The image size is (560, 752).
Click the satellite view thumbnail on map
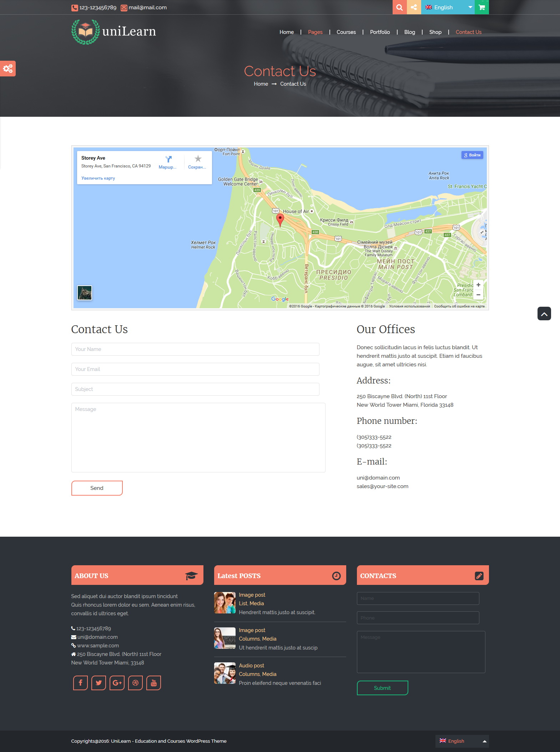pyautogui.click(x=85, y=293)
